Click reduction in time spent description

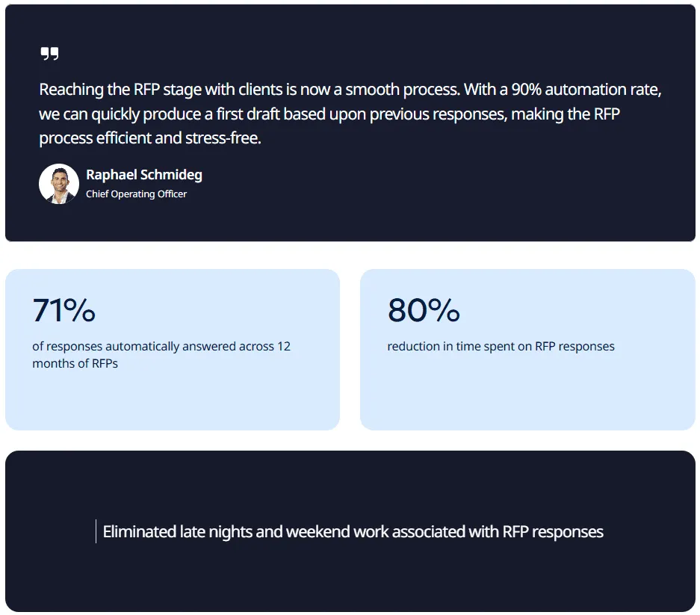coord(501,346)
